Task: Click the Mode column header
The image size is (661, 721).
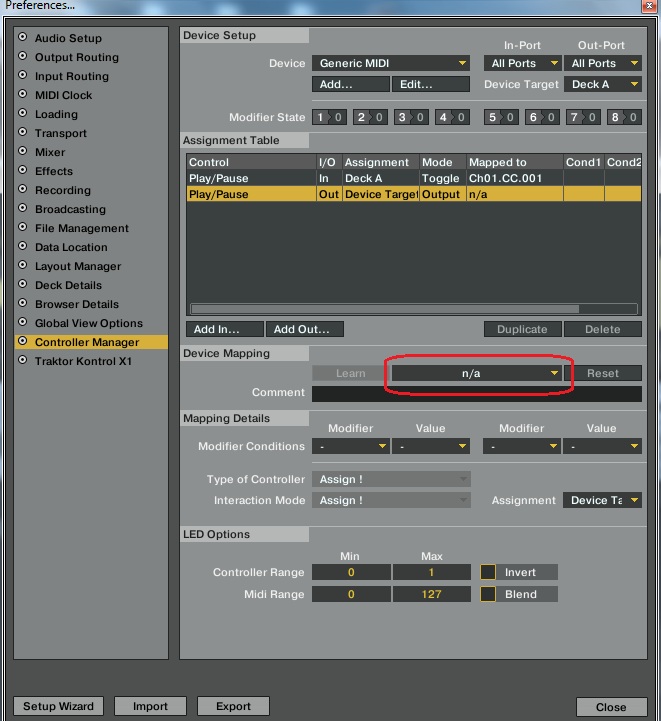Action: tap(443, 162)
